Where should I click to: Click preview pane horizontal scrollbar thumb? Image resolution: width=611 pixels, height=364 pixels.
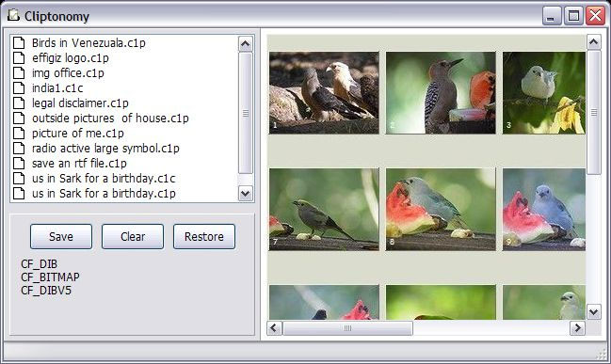[x=347, y=328]
